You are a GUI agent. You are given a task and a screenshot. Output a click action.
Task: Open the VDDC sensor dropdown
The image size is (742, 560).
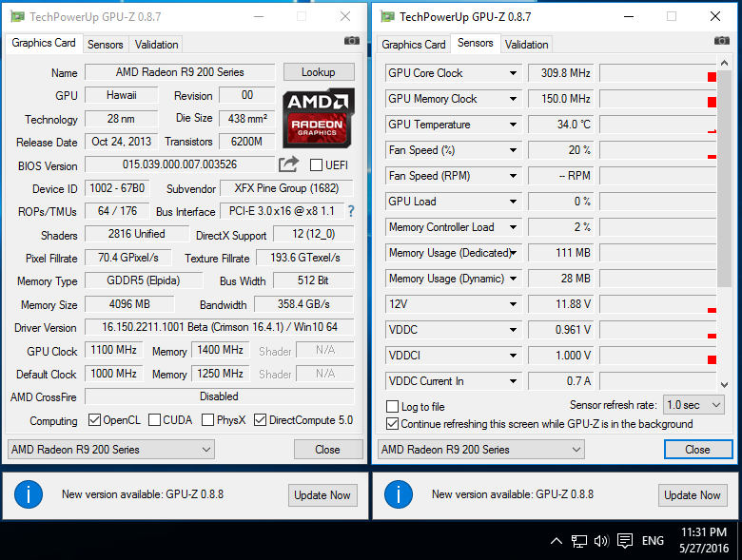pos(513,330)
